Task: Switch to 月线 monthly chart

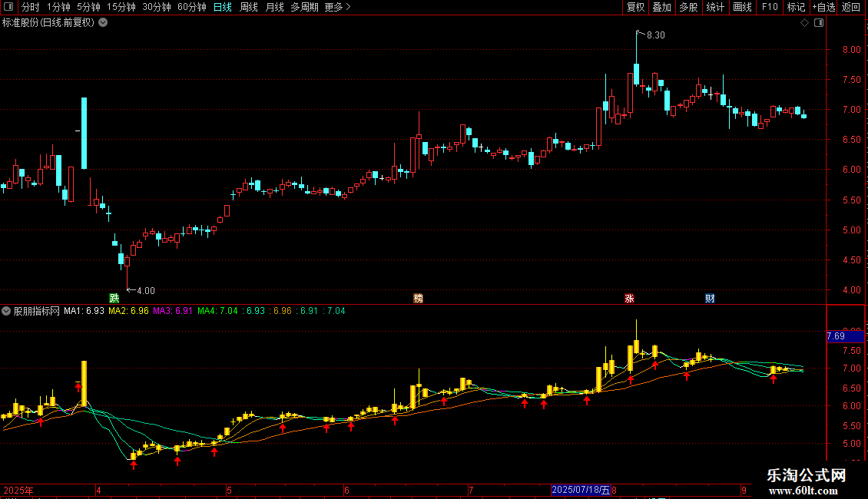Action: 274,7
